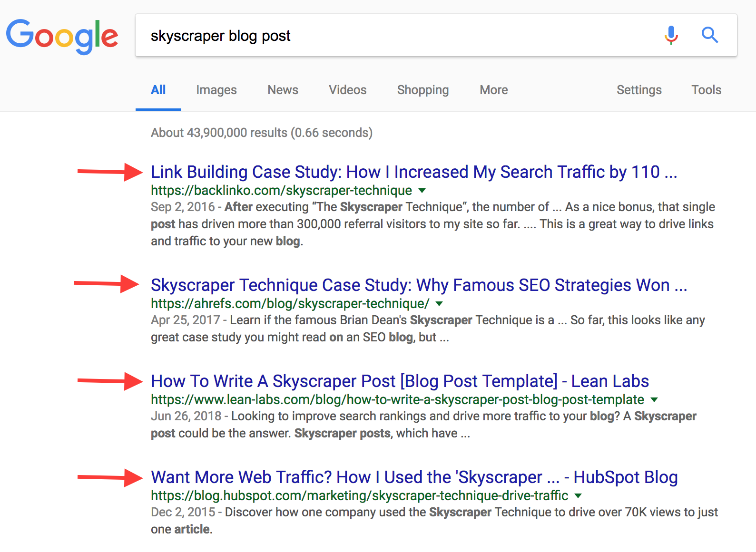Image resolution: width=756 pixels, height=552 pixels.
Task: Open the Link Building Case Study result
Action: click(414, 172)
